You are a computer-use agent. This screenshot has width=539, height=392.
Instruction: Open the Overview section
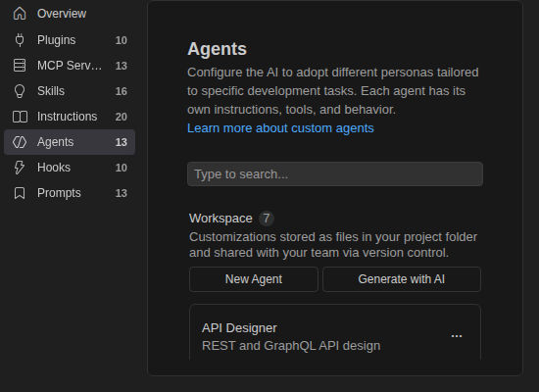tap(70, 14)
